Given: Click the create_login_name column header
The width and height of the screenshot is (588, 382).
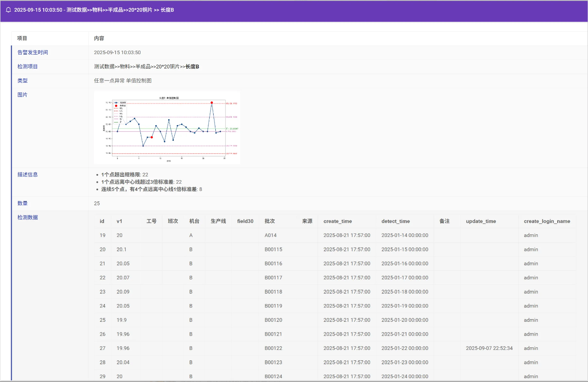Looking at the screenshot, I should (x=547, y=221).
